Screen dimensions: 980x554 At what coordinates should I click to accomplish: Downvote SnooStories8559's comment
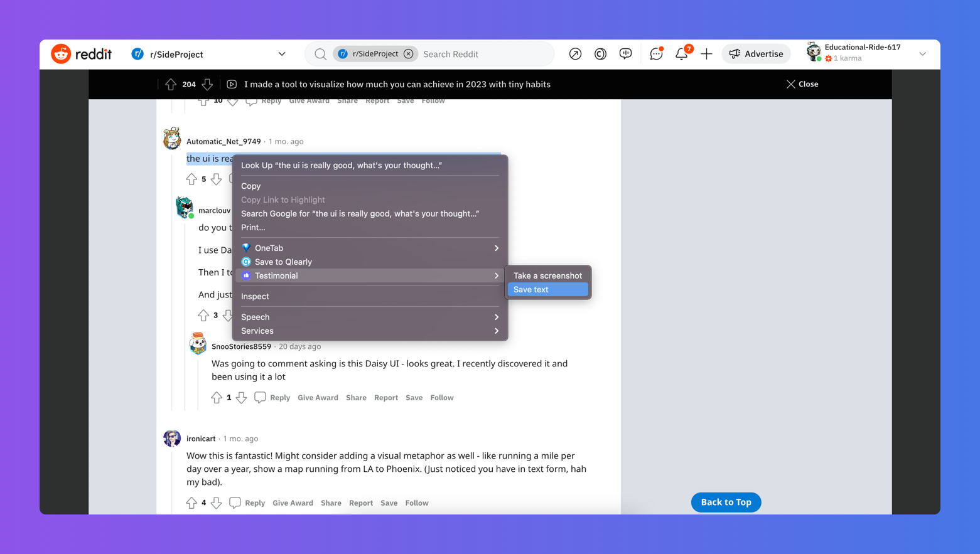(241, 397)
